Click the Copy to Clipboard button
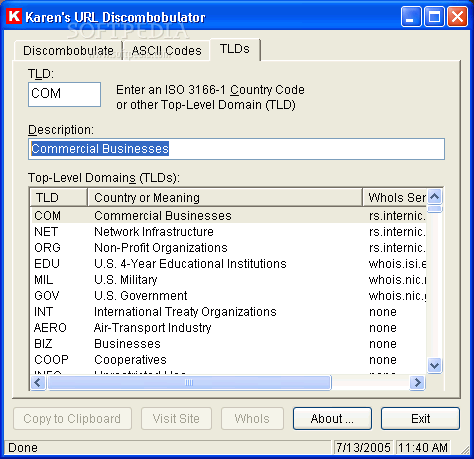Viewport: 474px width, 459px height. (72, 419)
